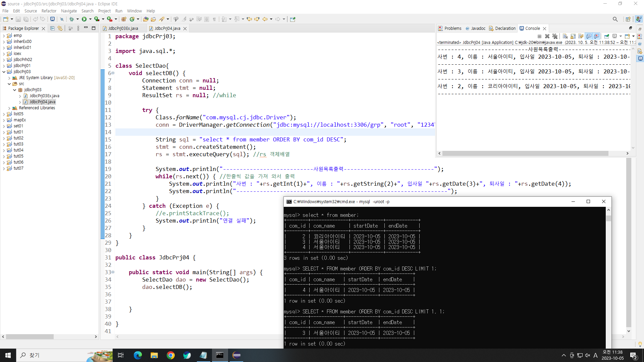
Task: Expand the jdbcPrj01 project node
Action: [4, 66]
